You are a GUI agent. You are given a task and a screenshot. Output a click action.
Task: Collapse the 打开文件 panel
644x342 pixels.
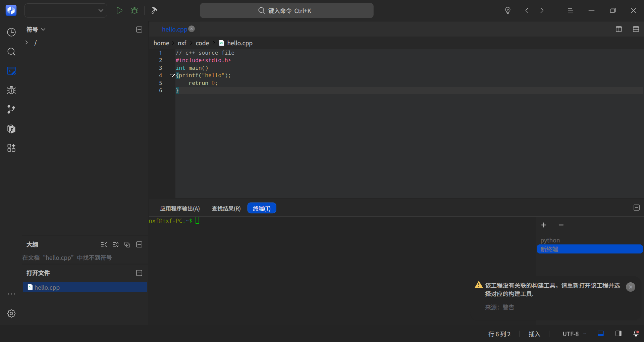click(139, 273)
